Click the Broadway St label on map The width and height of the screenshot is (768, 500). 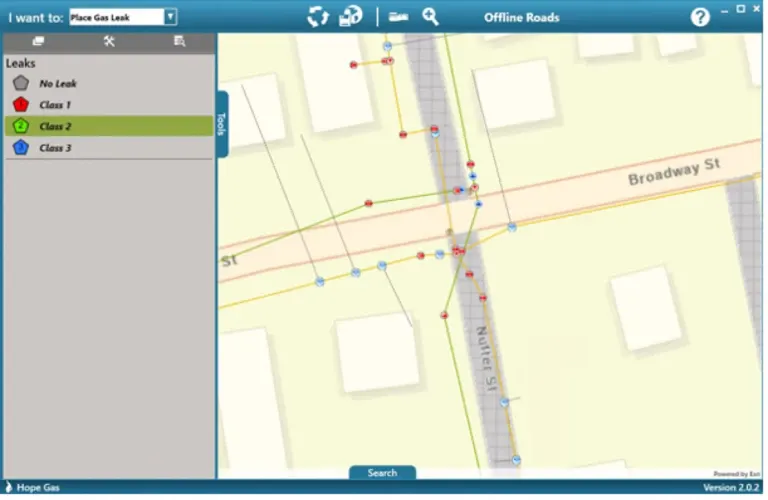pyautogui.click(x=674, y=171)
